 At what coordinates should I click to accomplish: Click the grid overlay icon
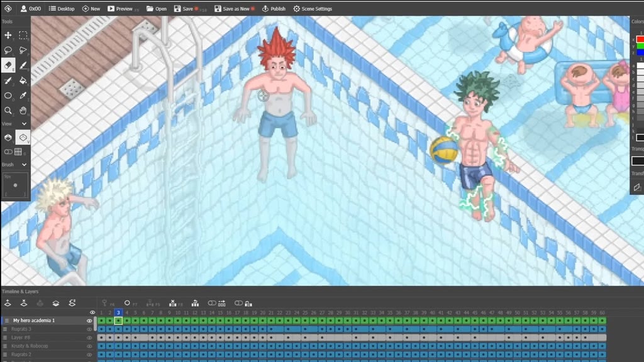[18, 152]
